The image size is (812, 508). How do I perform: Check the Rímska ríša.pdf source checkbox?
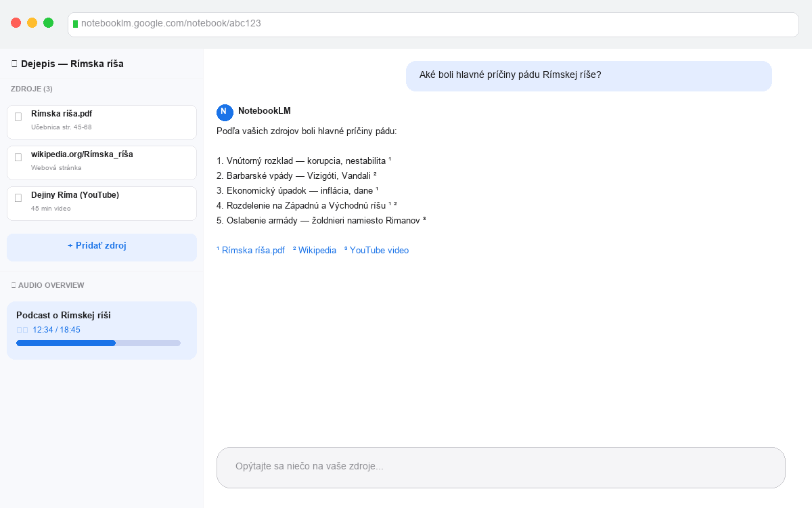click(18, 116)
